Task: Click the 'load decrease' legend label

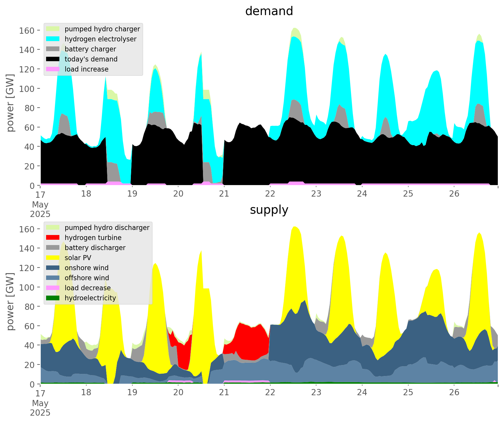Action: click(x=88, y=288)
